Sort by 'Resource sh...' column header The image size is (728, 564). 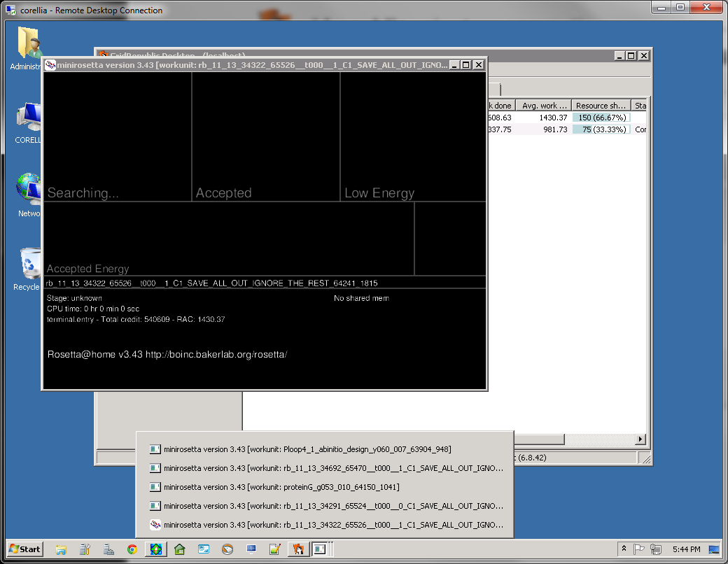coord(601,106)
